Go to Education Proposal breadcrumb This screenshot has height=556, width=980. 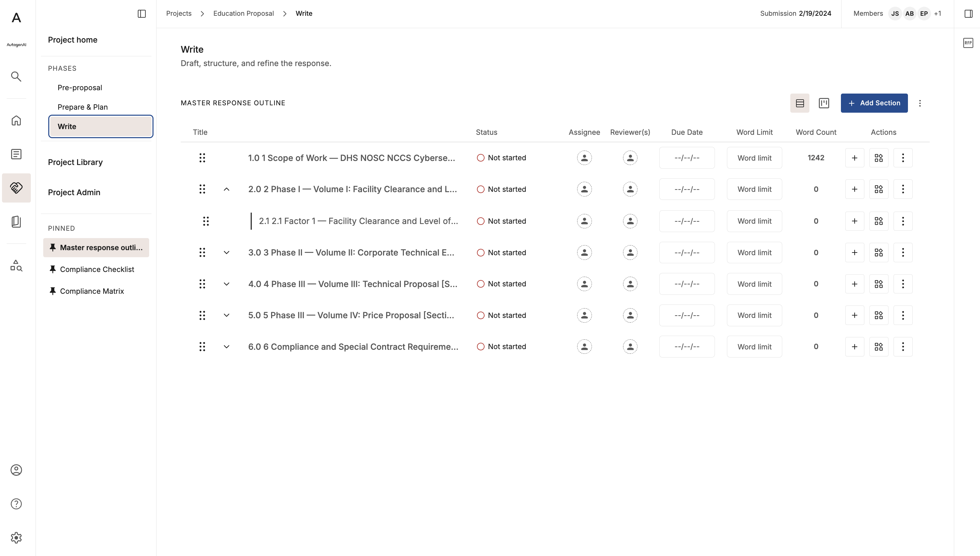pyautogui.click(x=243, y=13)
